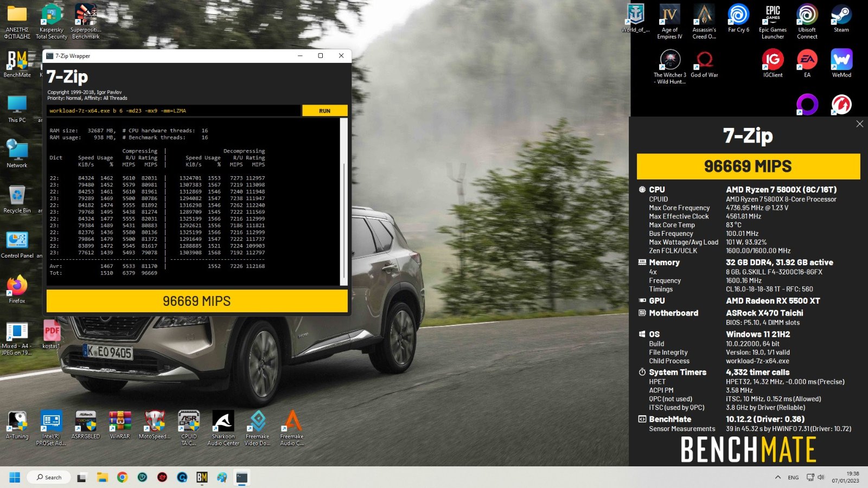Open the ASRRGBLED desktop shortcut
Viewport: 868px width, 488px height.
86,425
